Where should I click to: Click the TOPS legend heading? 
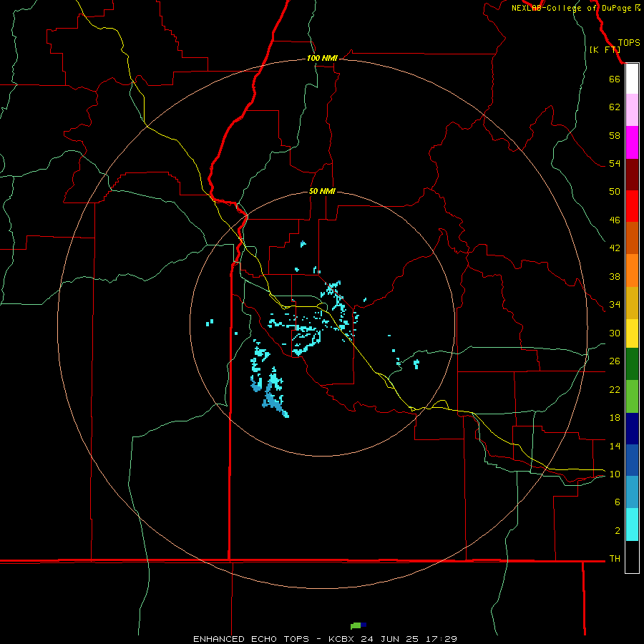(x=629, y=43)
